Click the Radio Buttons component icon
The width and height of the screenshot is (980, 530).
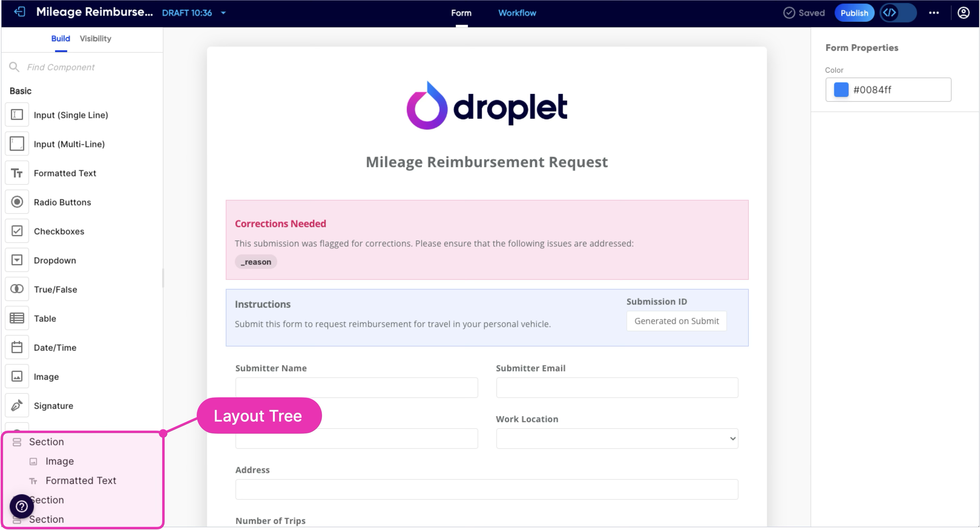[17, 202]
